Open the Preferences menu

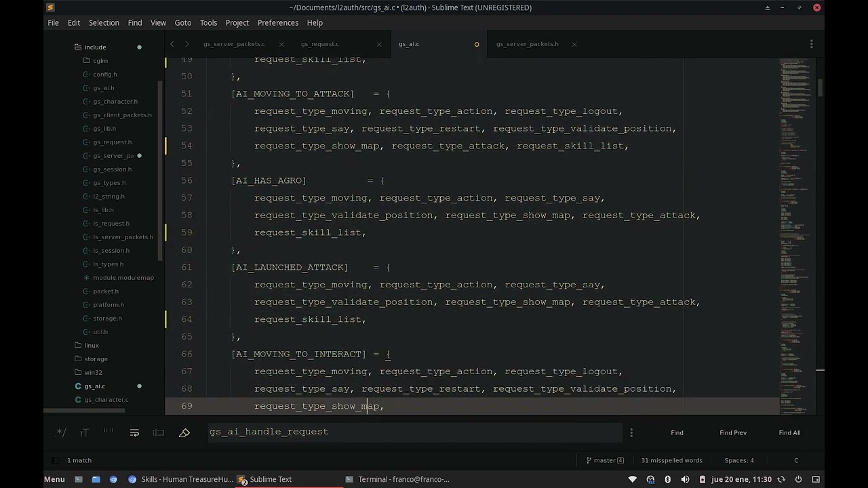tap(278, 22)
